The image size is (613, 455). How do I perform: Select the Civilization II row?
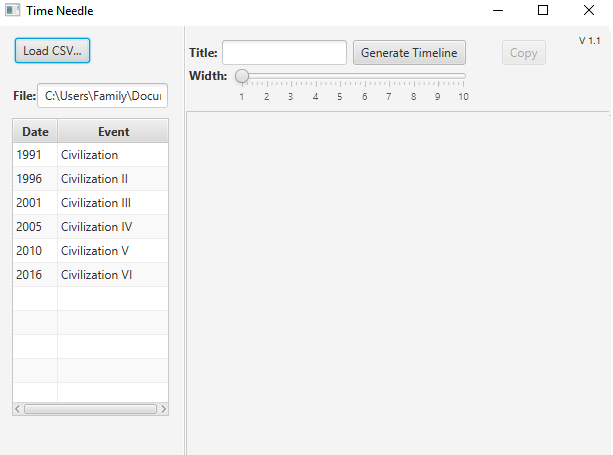click(90, 179)
